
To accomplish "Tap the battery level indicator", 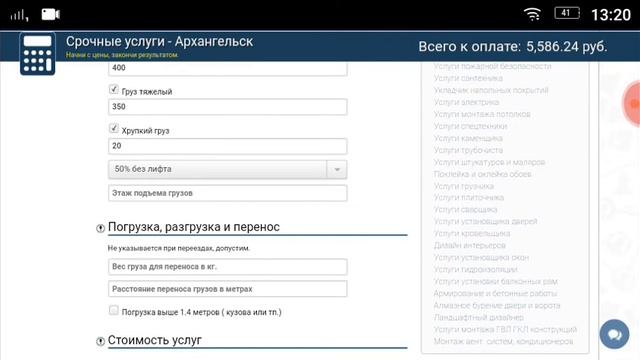I will coord(567,13).
